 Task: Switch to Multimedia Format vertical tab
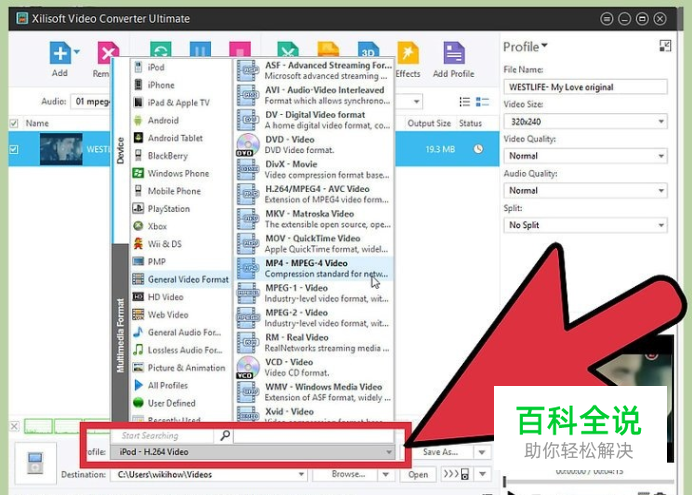point(120,335)
